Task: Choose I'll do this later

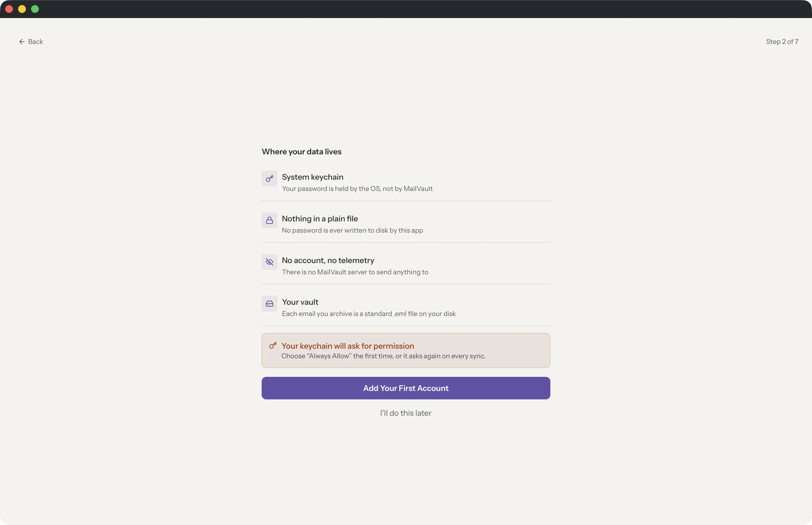Action: [406, 413]
